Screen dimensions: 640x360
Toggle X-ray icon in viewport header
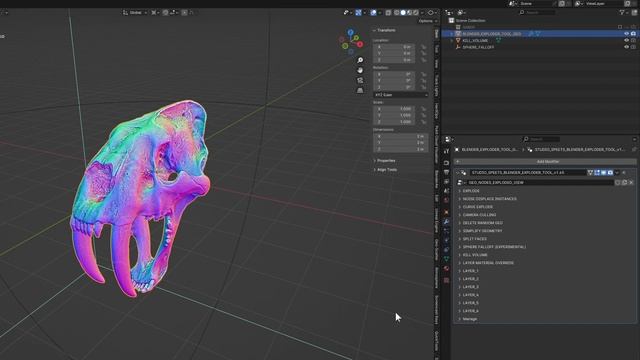[388, 13]
